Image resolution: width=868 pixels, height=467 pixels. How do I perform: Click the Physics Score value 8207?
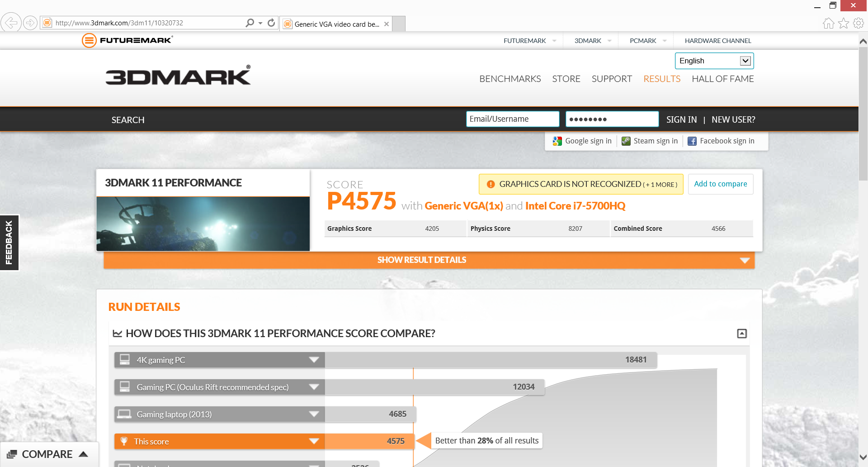point(575,229)
